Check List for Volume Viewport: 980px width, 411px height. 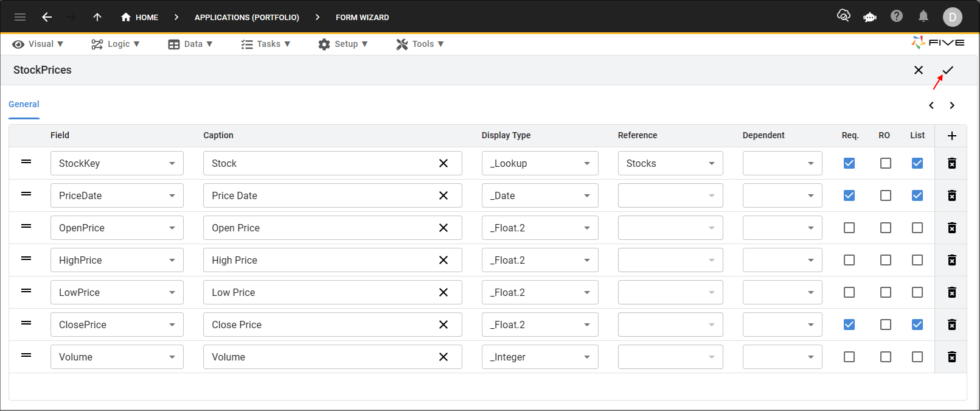tap(917, 357)
